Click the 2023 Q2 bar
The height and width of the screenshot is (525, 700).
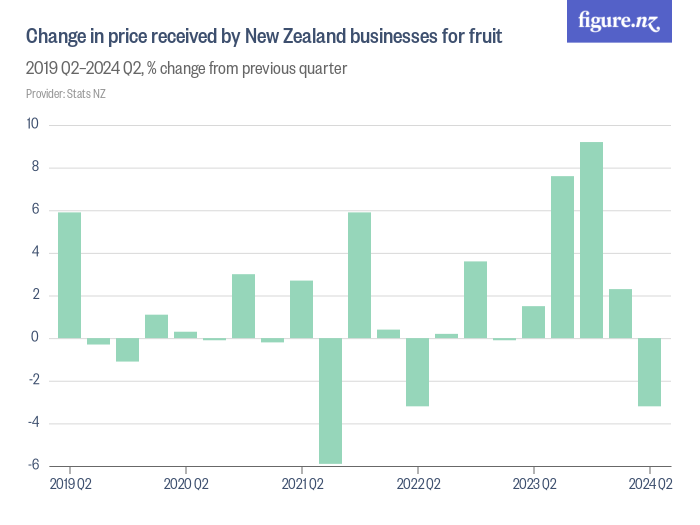(533, 322)
